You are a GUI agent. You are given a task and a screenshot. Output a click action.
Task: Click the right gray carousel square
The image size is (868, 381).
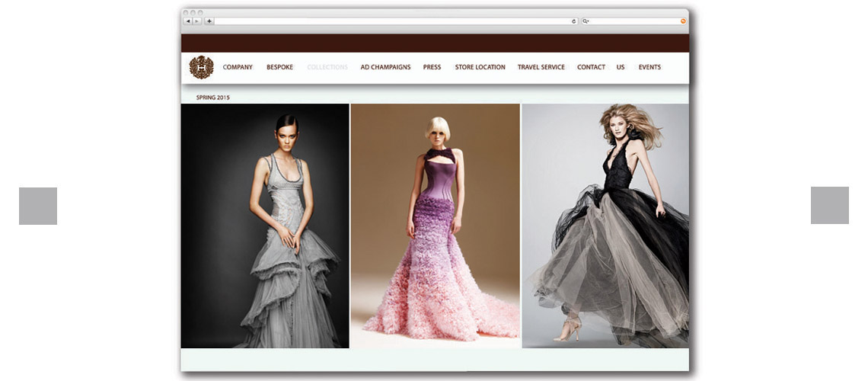click(829, 206)
